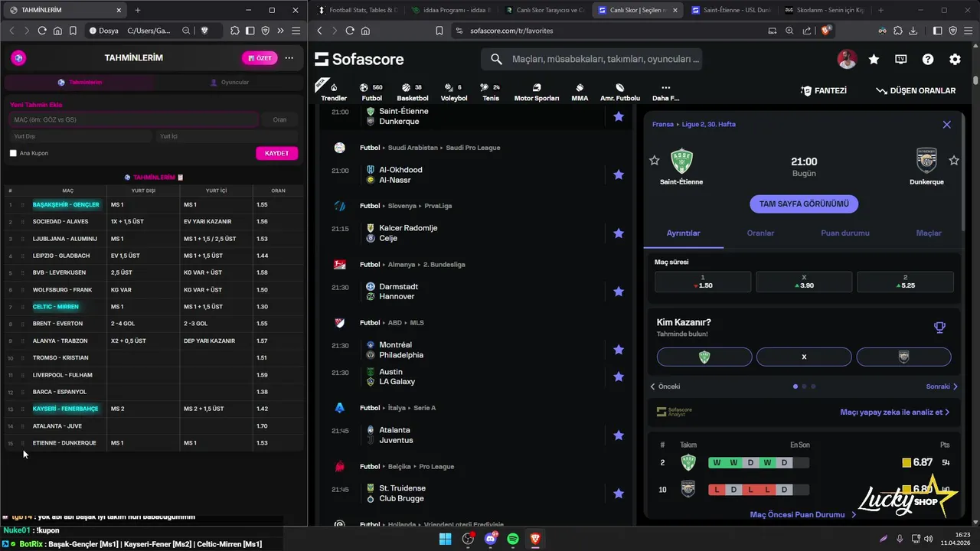The image size is (980, 551).
Task: Open Trendler sports category
Action: tap(334, 92)
